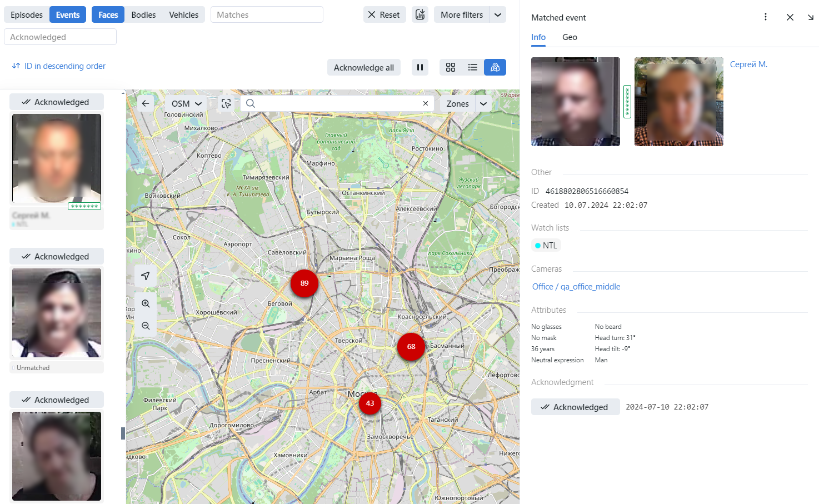829x504 pixels.
Task: Click the match score stars on first card
Action: click(x=84, y=206)
